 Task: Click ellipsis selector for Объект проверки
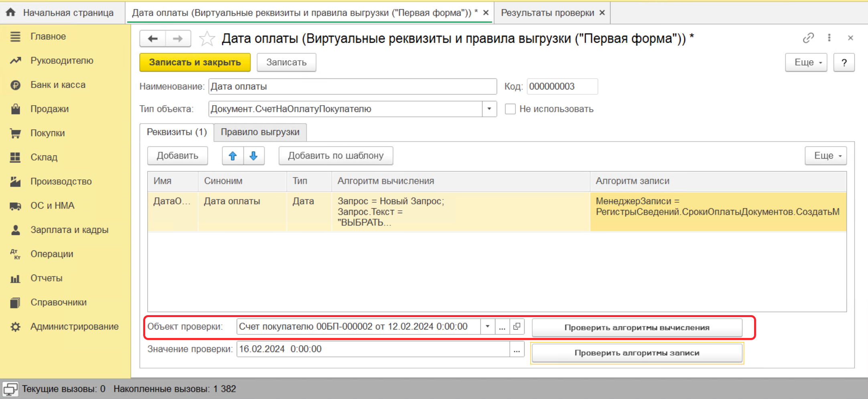(502, 326)
